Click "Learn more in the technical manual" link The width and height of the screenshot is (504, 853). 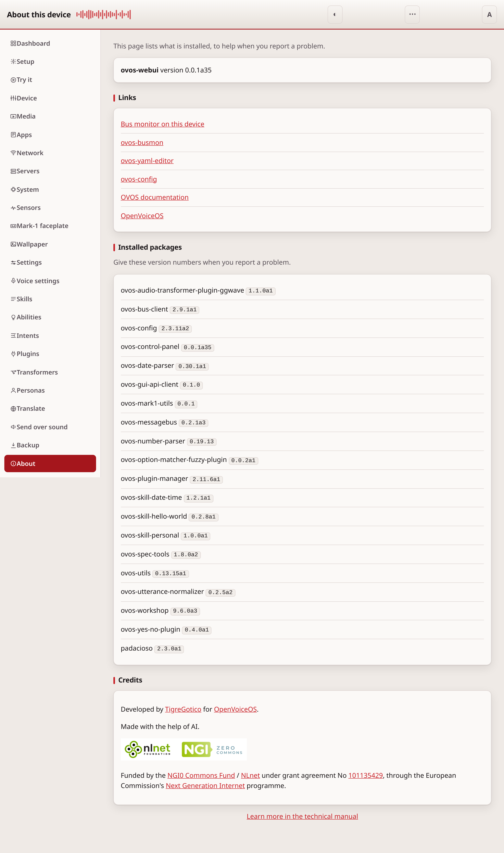point(302,816)
